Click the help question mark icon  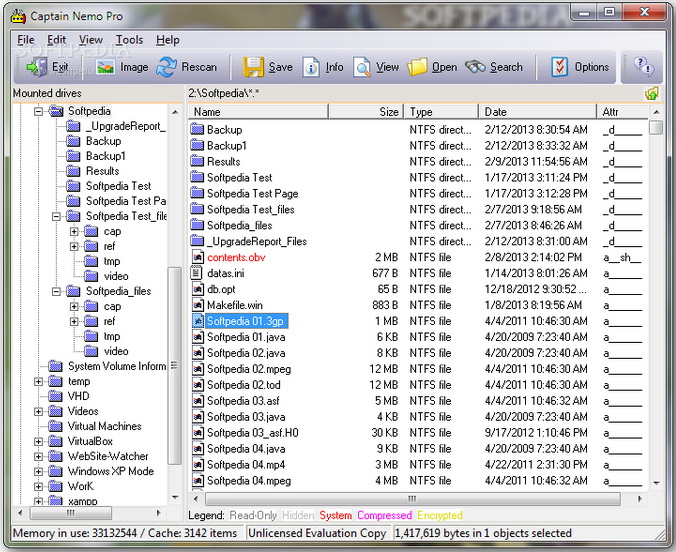click(x=643, y=67)
